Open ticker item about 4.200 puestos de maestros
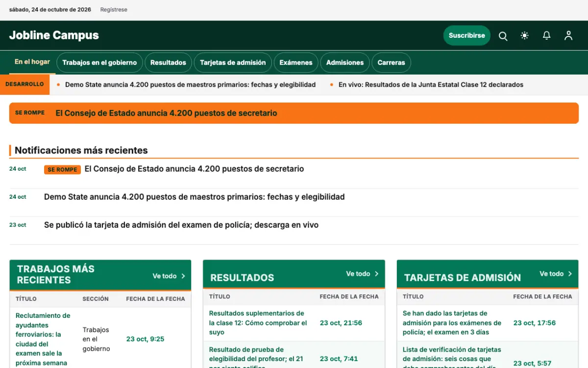This screenshot has height=368, width=588. coord(190,85)
